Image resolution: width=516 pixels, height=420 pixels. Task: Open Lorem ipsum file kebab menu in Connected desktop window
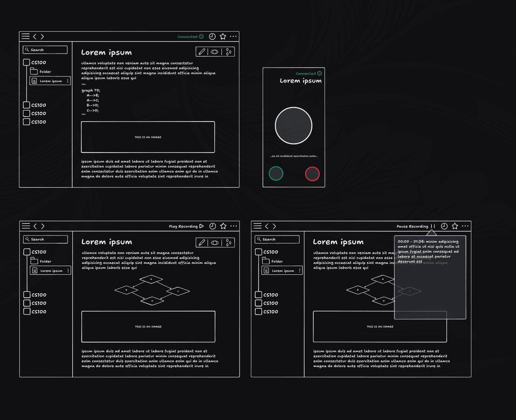pos(68,81)
